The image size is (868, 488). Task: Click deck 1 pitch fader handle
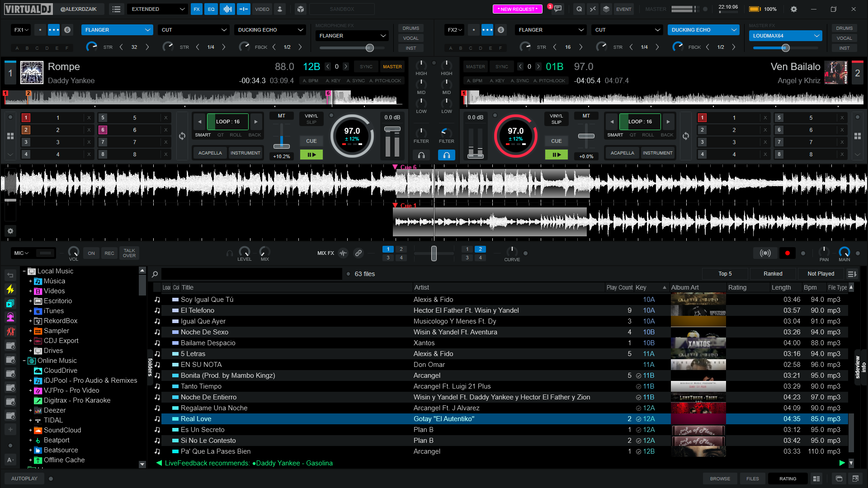pyautogui.click(x=281, y=146)
